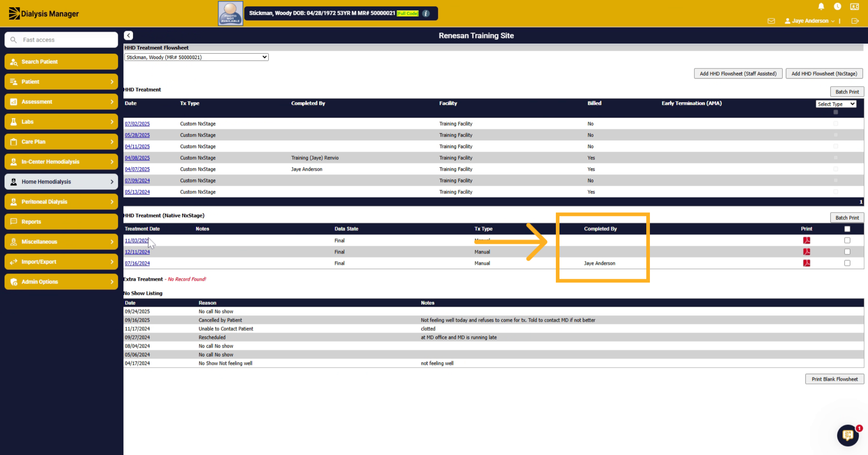The height and width of the screenshot is (455, 868).
Task: Click the Fast access search field
Action: coord(61,40)
